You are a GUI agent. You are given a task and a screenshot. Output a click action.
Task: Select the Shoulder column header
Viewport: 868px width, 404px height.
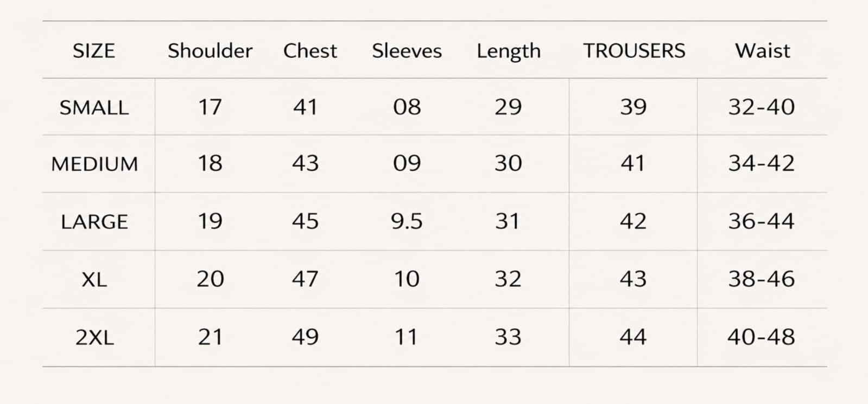[210, 51]
